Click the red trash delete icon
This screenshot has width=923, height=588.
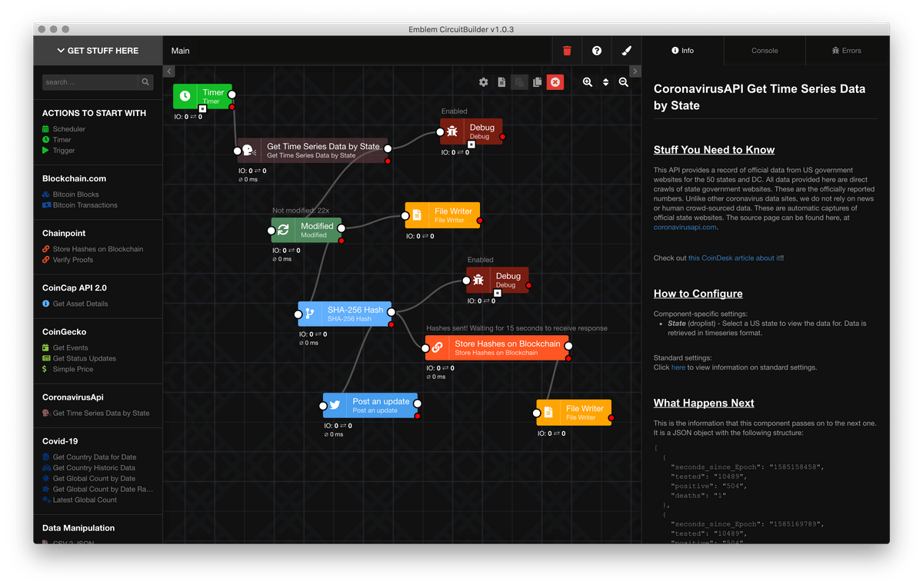click(567, 51)
